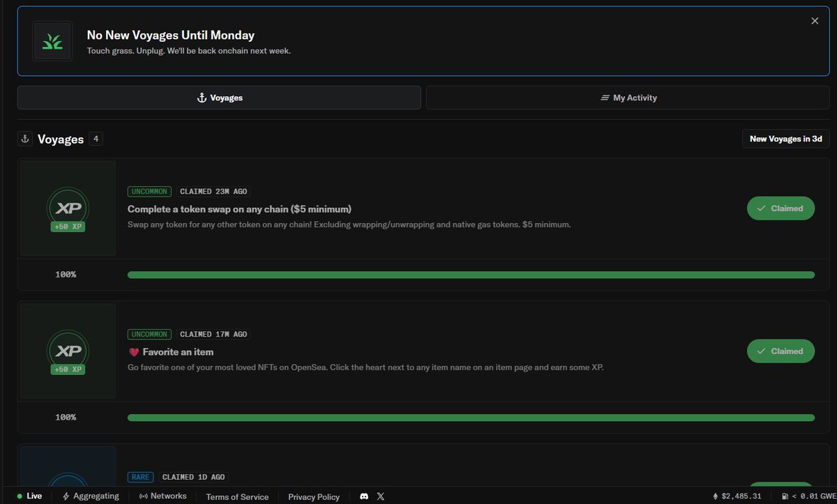Click 'CLAIMED 1D AGO' timestamp
Image resolution: width=837 pixels, height=504 pixels.
(193, 477)
